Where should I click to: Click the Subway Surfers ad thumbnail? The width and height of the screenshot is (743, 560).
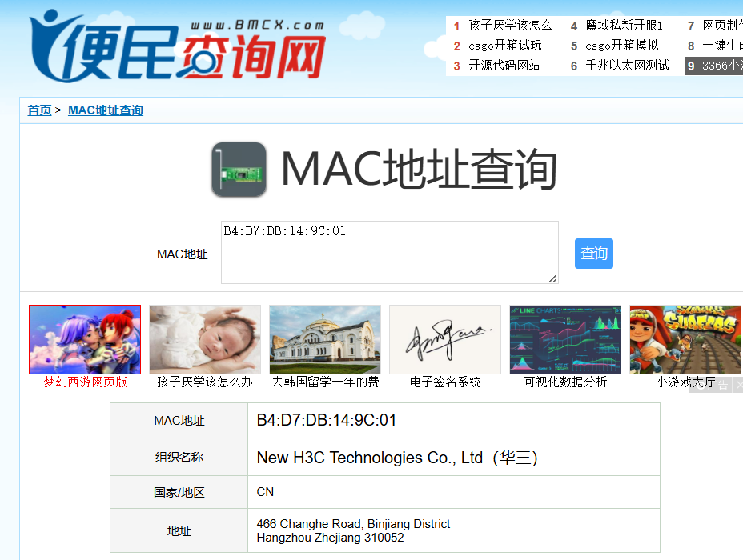tap(685, 339)
